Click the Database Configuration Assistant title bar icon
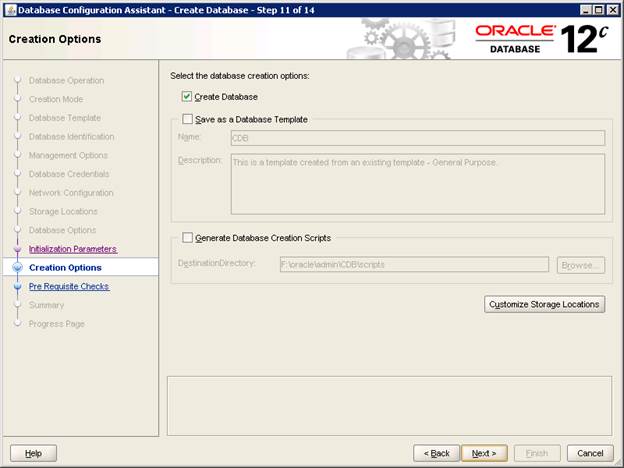624x468 pixels. pyautogui.click(x=9, y=9)
